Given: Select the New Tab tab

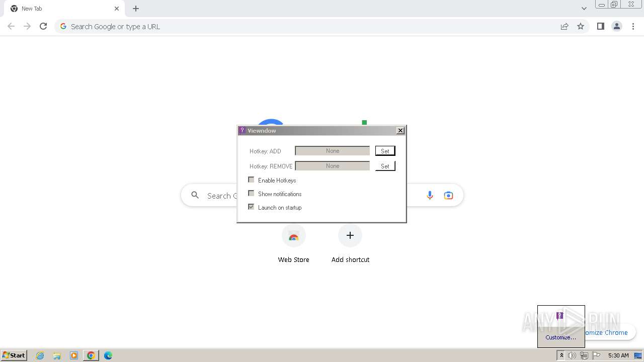Looking at the screenshot, I should [65, 9].
